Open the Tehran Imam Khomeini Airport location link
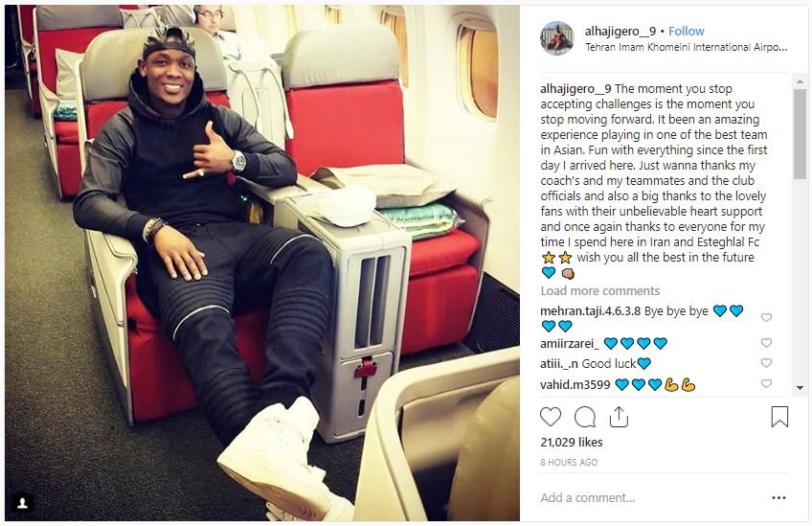Screen dimensions: 812x526 [687, 47]
